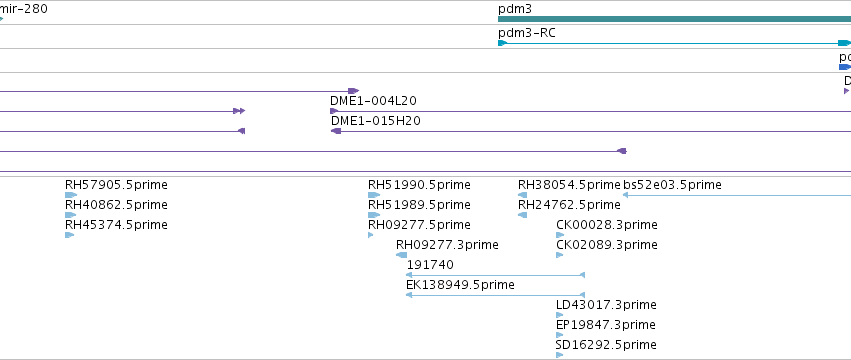This screenshot has width=851, height=360.
Task: Select the CK02089.3prime EST label
Action: pos(607,245)
